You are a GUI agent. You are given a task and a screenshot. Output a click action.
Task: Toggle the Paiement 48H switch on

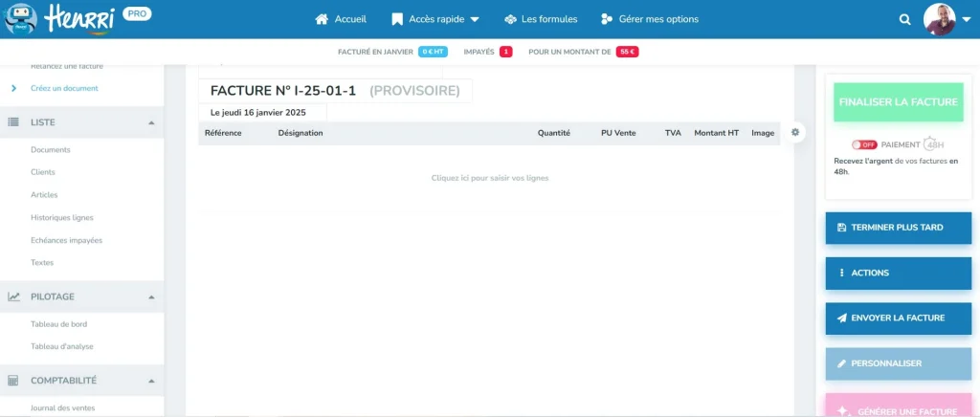(864, 144)
